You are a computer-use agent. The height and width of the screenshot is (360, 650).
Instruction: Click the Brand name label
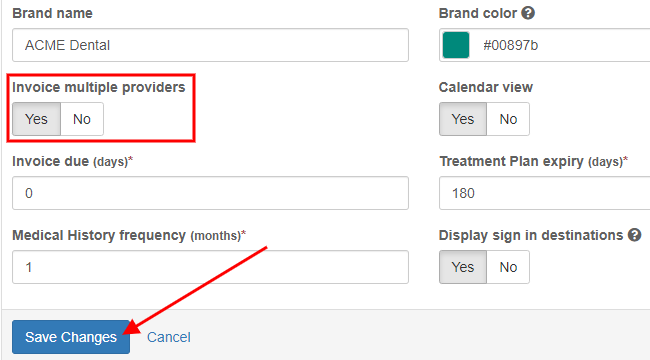(53, 13)
